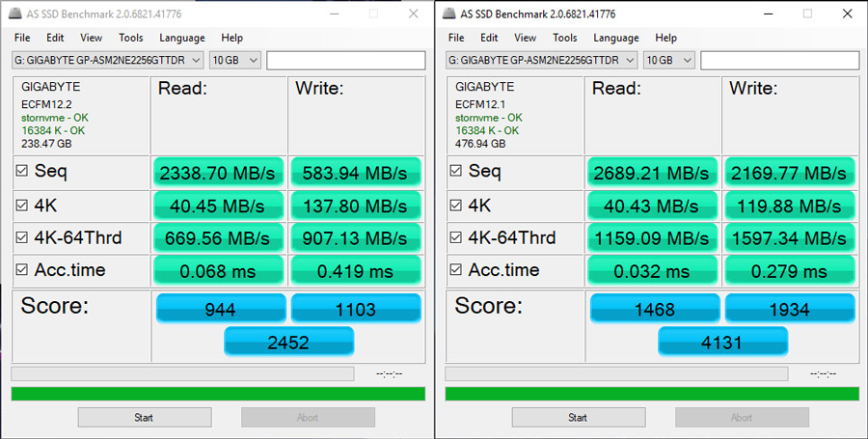Click 4K read result 40.45 MB/s
This screenshot has width=868, height=439.
tap(218, 206)
